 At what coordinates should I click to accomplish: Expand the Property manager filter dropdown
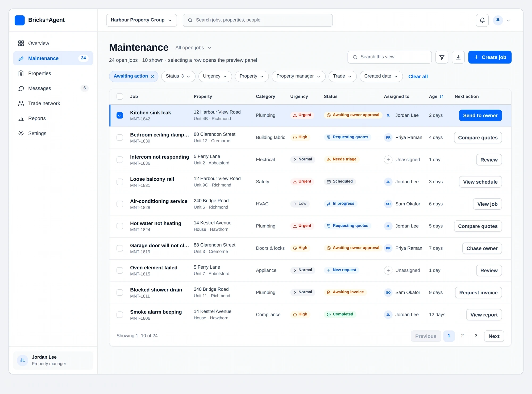pyautogui.click(x=298, y=76)
